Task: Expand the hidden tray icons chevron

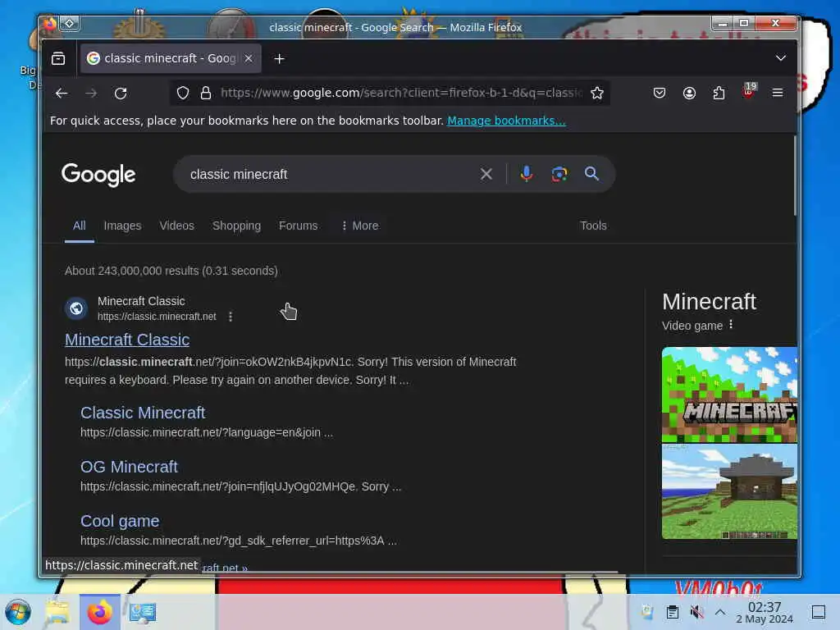Action: 720,612
